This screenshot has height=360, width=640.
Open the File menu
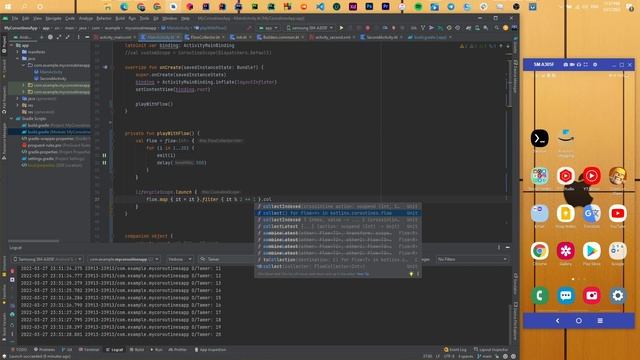[15, 19]
